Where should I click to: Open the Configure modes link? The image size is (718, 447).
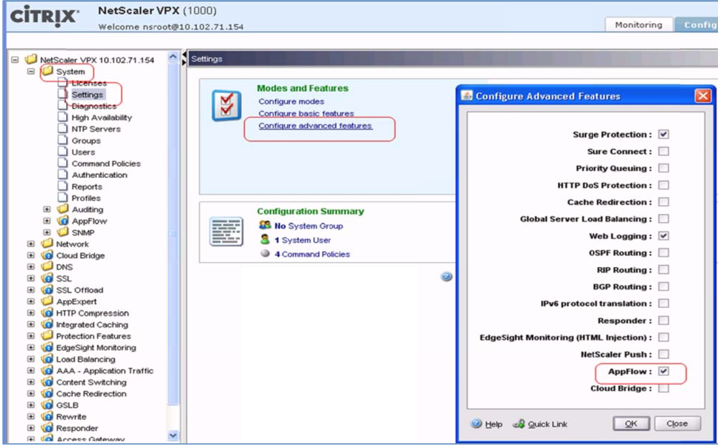coord(291,101)
